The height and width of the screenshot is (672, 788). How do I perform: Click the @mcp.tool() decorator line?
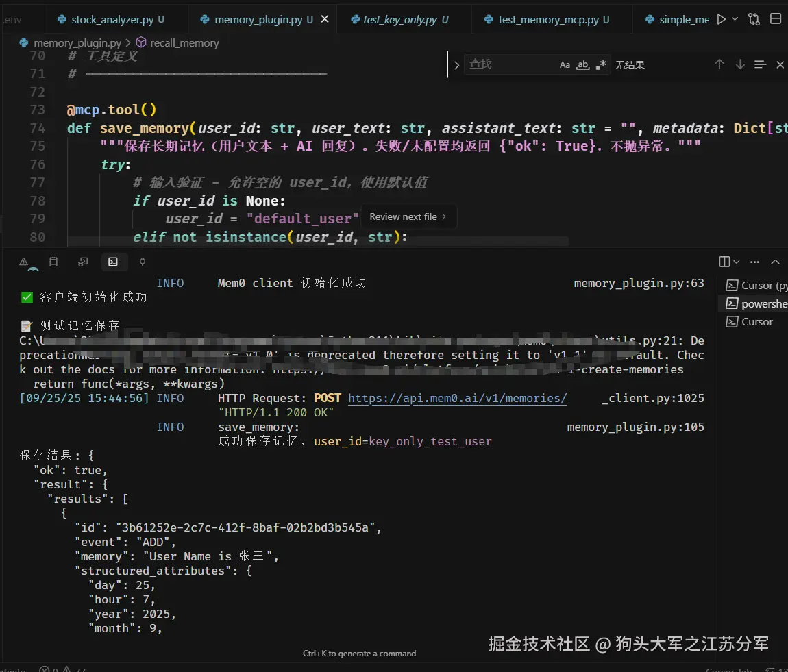[x=112, y=110]
